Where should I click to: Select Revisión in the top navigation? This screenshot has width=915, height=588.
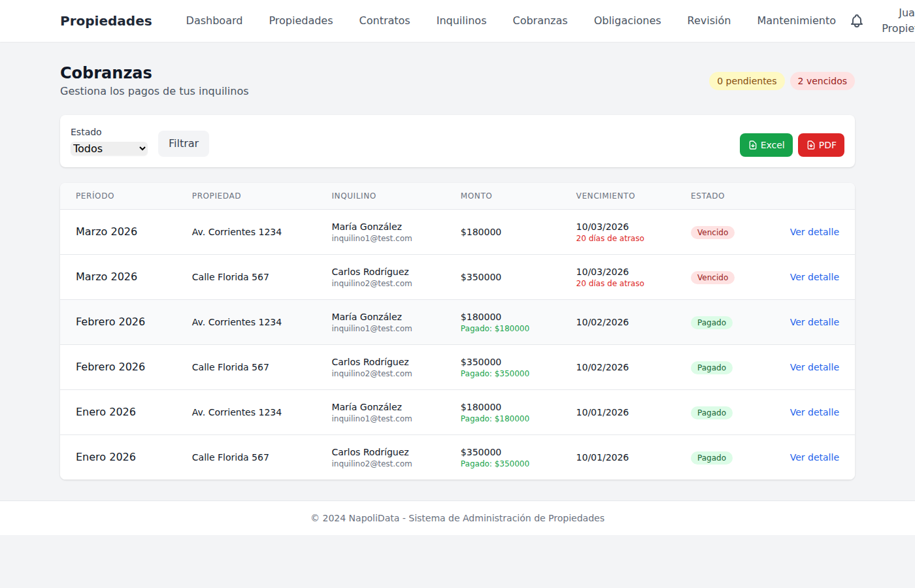(x=708, y=21)
